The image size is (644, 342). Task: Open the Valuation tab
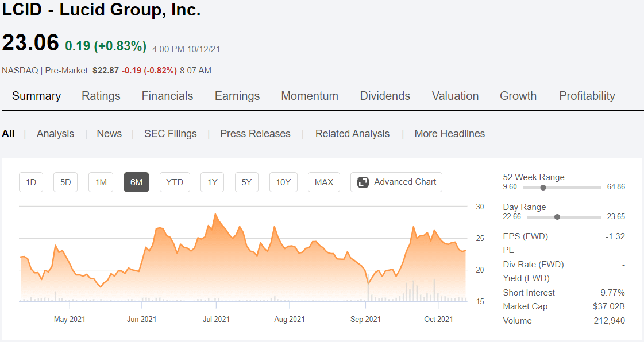[x=455, y=96]
